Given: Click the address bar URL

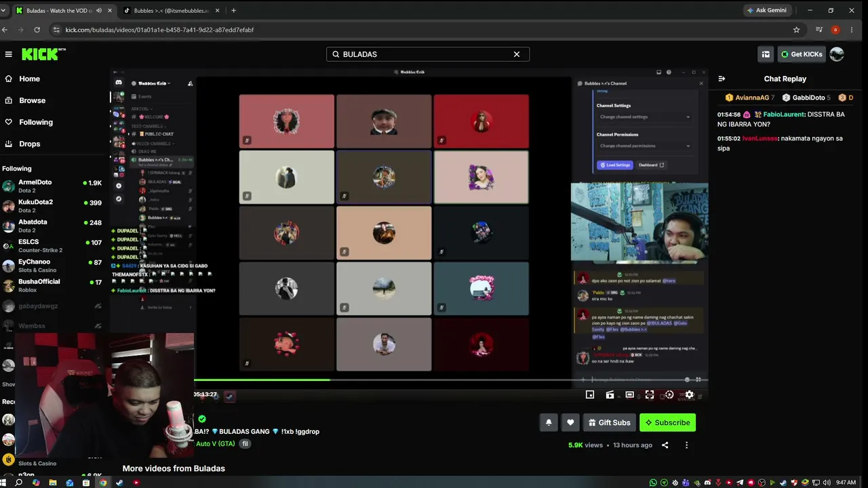Looking at the screenshot, I should coord(160,30).
